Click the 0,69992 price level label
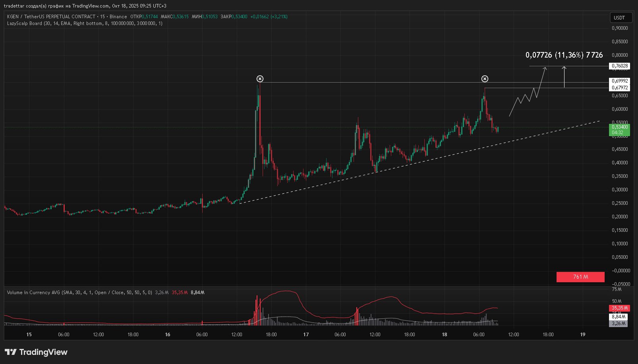Image resolution: width=638 pixels, height=364 pixels. pyautogui.click(x=619, y=81)
